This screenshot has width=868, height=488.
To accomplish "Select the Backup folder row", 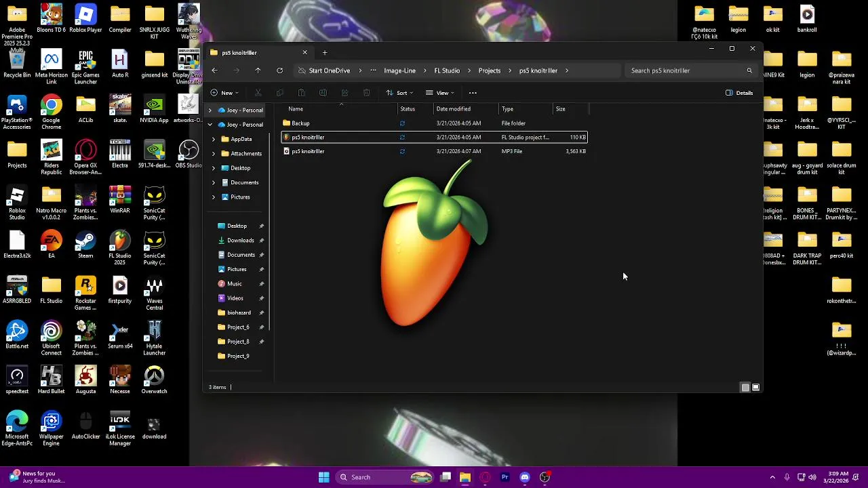I will pyautogui.click(x=434, y=123).
